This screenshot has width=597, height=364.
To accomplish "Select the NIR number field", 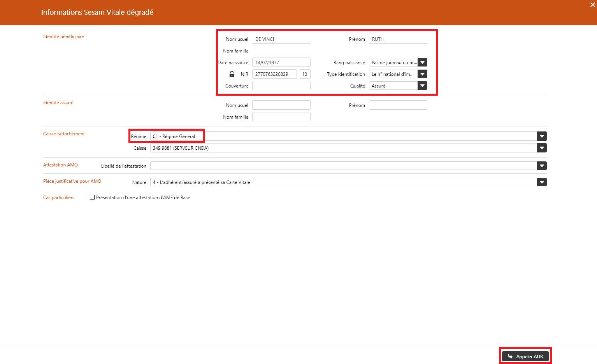I will tap(274, 74).
